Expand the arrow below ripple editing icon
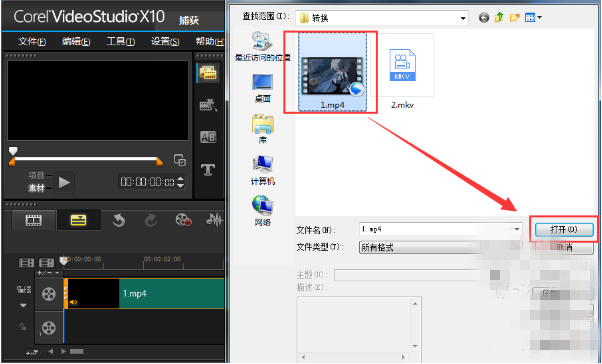This screenshot has width=602, height=364. [23, 306]
